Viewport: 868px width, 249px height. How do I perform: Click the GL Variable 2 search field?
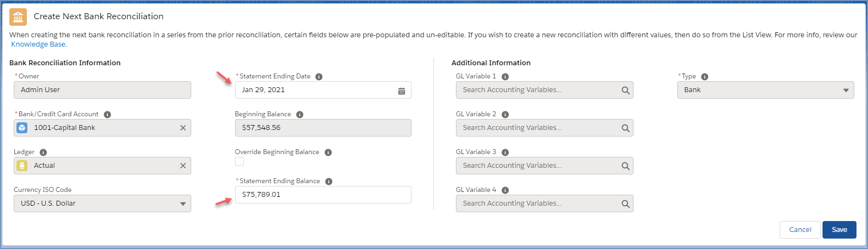click(x=544, y=128)
